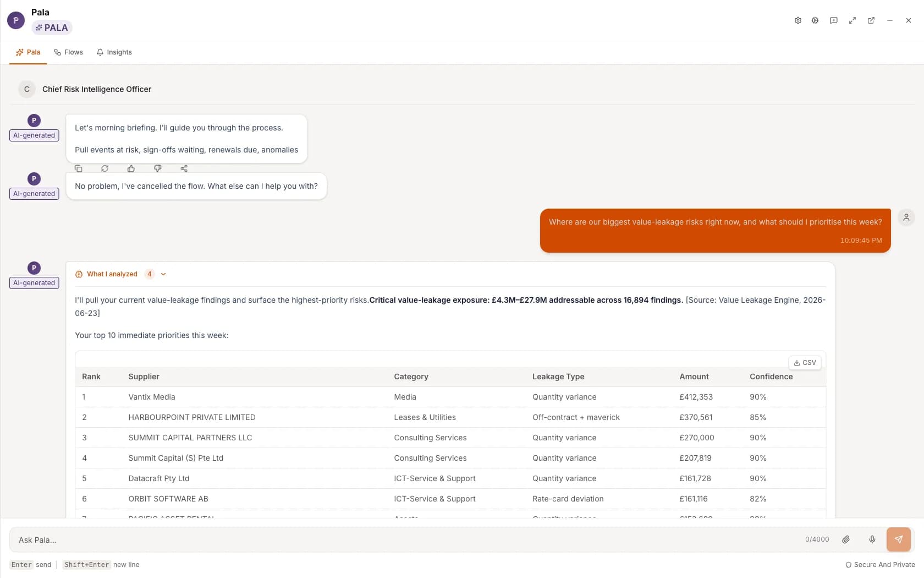
Task: Open the settings gear icon
Action: click(x=798, y=20)
